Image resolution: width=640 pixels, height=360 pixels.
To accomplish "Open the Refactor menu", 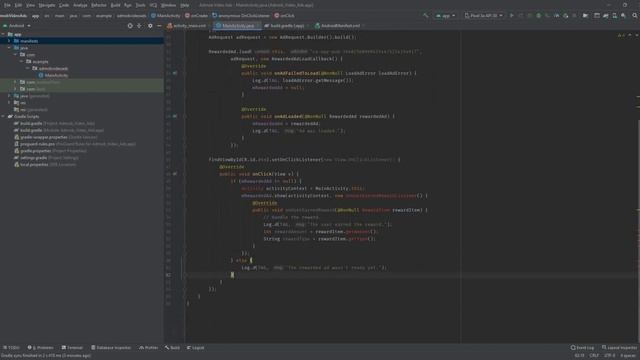I will (x=99, y=5).
